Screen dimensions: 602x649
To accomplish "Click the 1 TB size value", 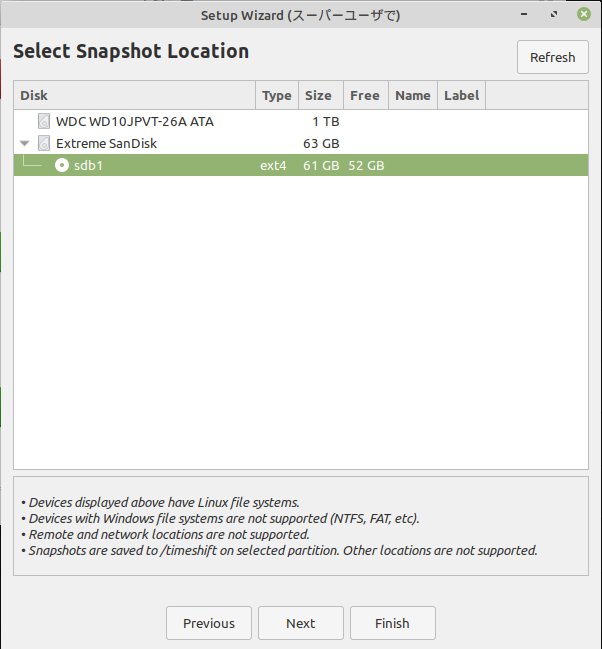I will coord(326,121).
